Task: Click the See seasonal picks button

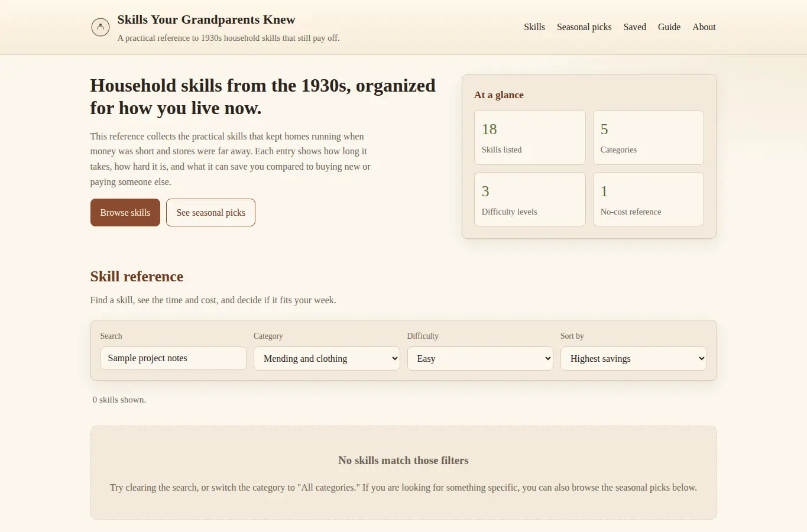Action: [x=210, y=212]
